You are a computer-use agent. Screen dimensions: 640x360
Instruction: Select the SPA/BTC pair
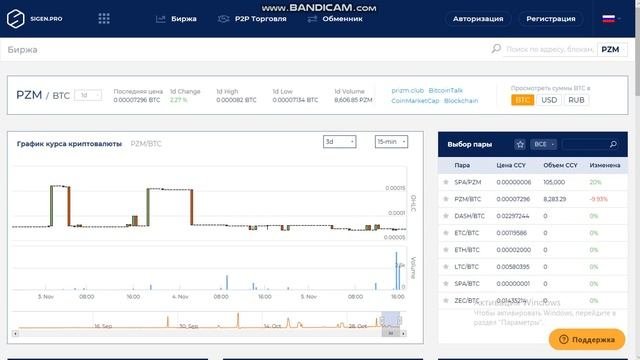pyautogui.click(x=467, y=283)
